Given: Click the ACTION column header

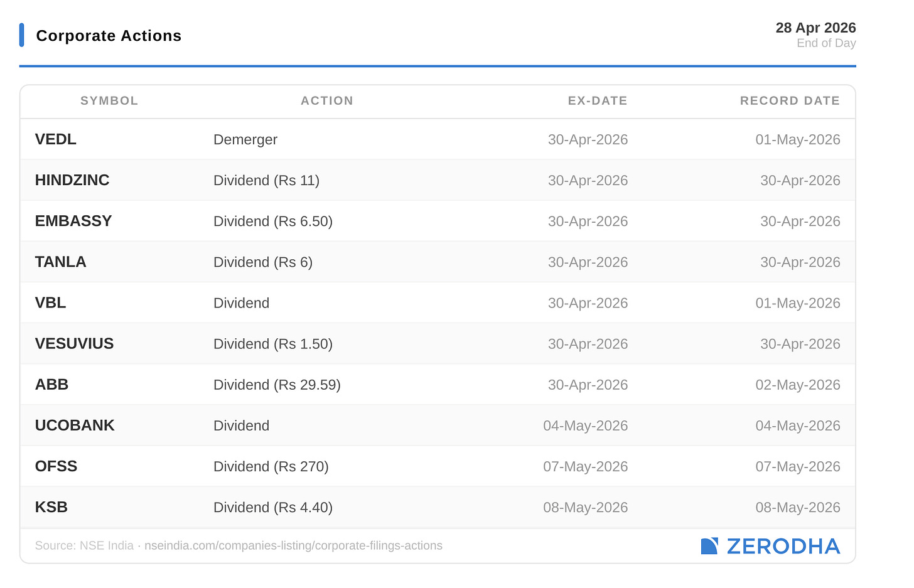Looking at the screenshot, I should pos(327,100).
